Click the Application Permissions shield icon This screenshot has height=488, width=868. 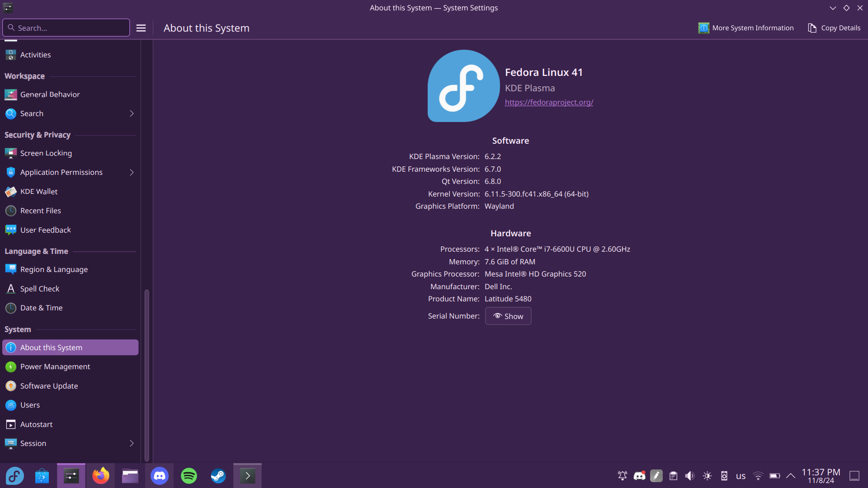[x=11, y=172]
